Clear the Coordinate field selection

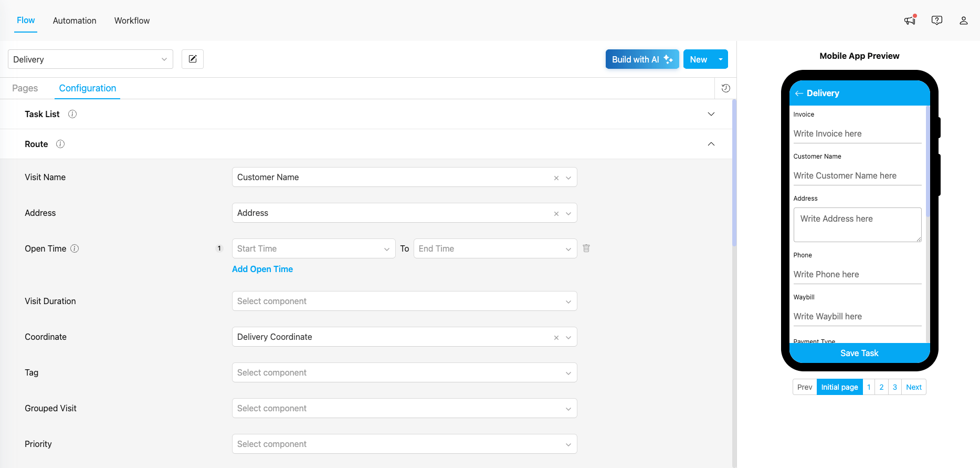556,338
